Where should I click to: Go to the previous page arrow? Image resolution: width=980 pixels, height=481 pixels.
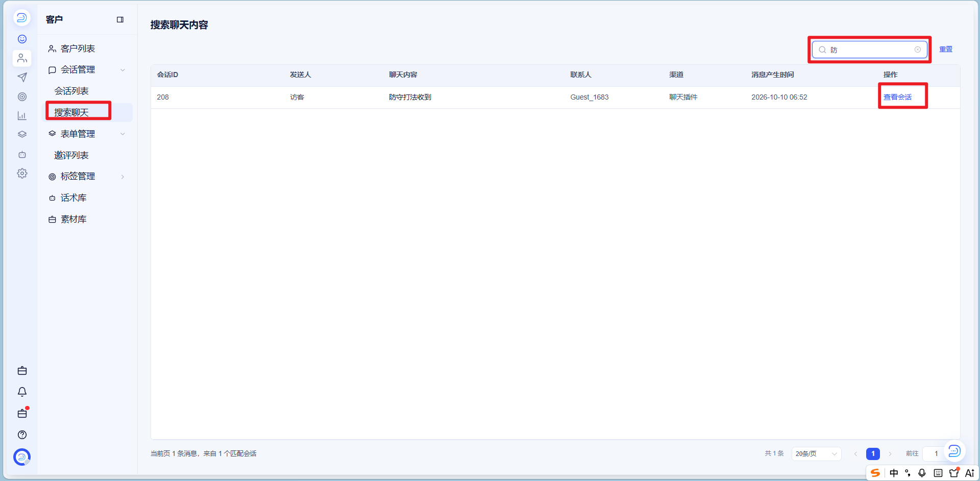click(x=855, y=453)
